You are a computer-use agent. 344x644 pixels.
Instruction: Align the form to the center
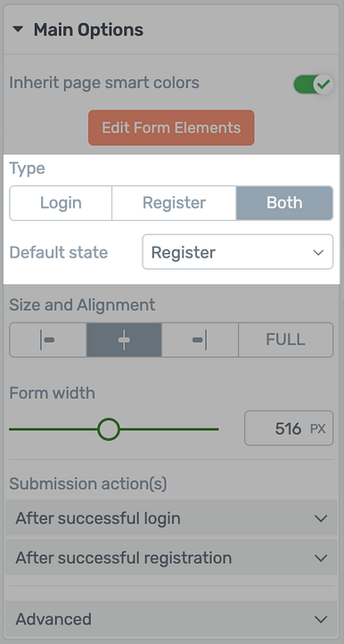click(x=124, y=340)
